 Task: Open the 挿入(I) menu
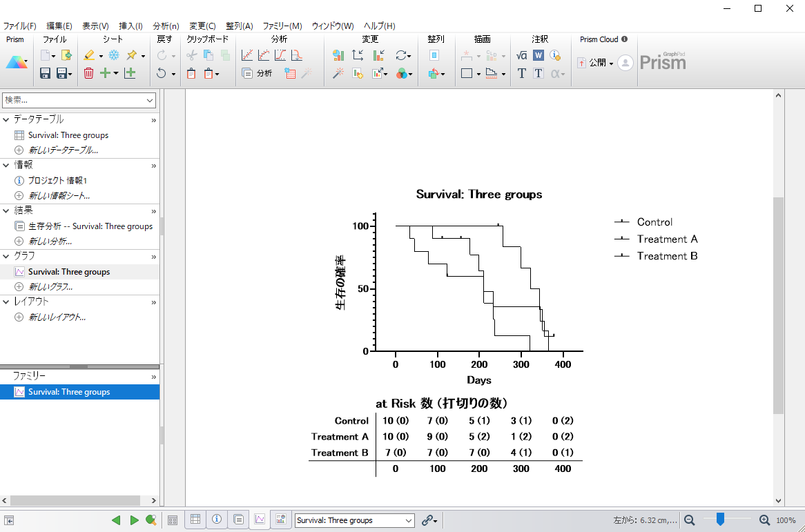pyautogui.click(x=131, y=26)
